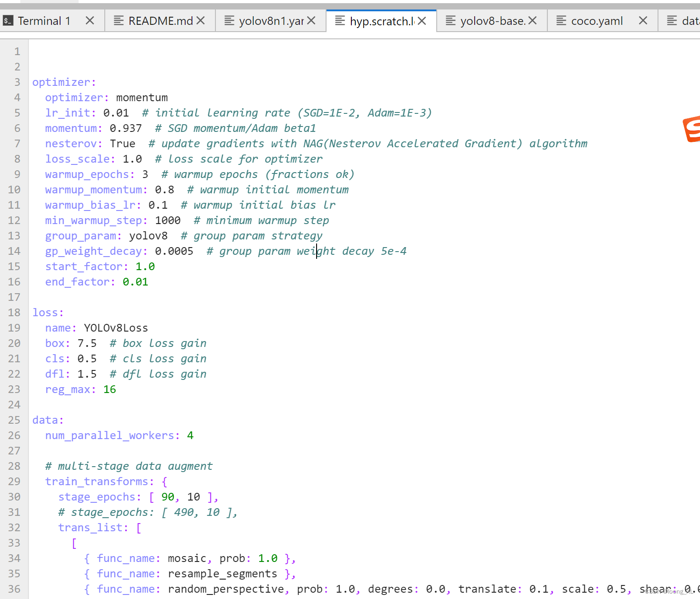Close the Terminal 1 tab
Screen dimensions: 700x599
[90, 21]
